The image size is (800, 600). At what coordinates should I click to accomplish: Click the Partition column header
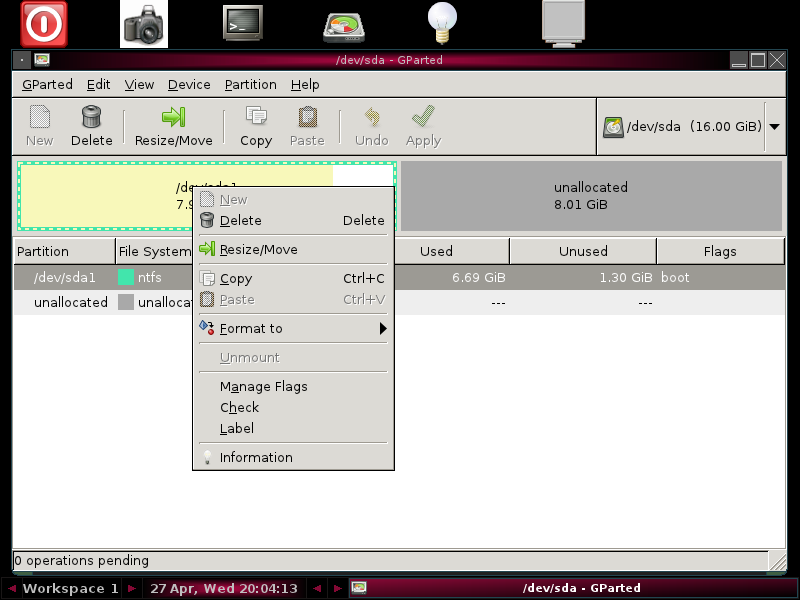tap(65, 252)
